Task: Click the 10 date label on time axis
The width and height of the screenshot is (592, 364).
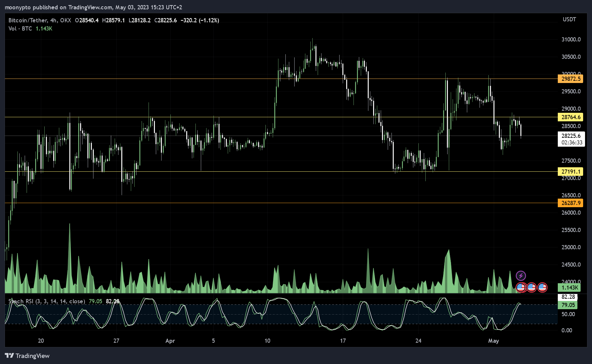Action: pos(267,341)
